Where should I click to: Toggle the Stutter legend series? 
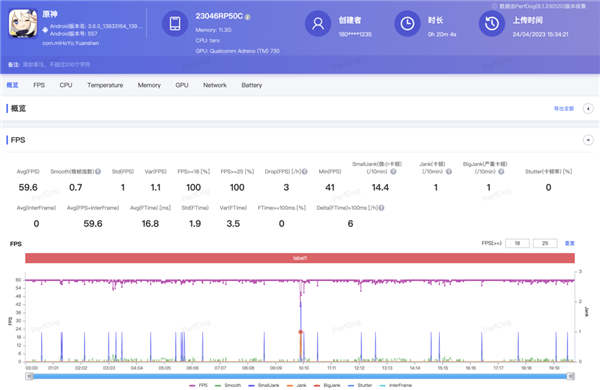click(x=360, y=385)
